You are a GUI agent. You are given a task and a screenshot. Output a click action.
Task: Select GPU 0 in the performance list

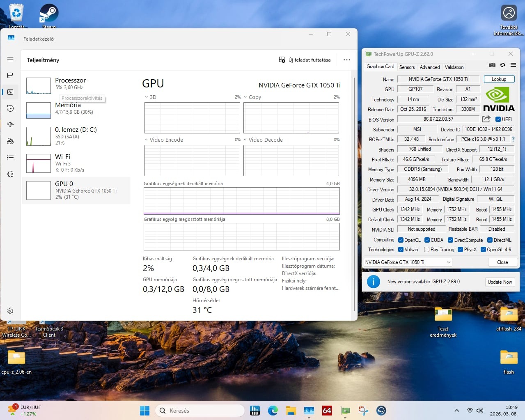coord(76,190)
